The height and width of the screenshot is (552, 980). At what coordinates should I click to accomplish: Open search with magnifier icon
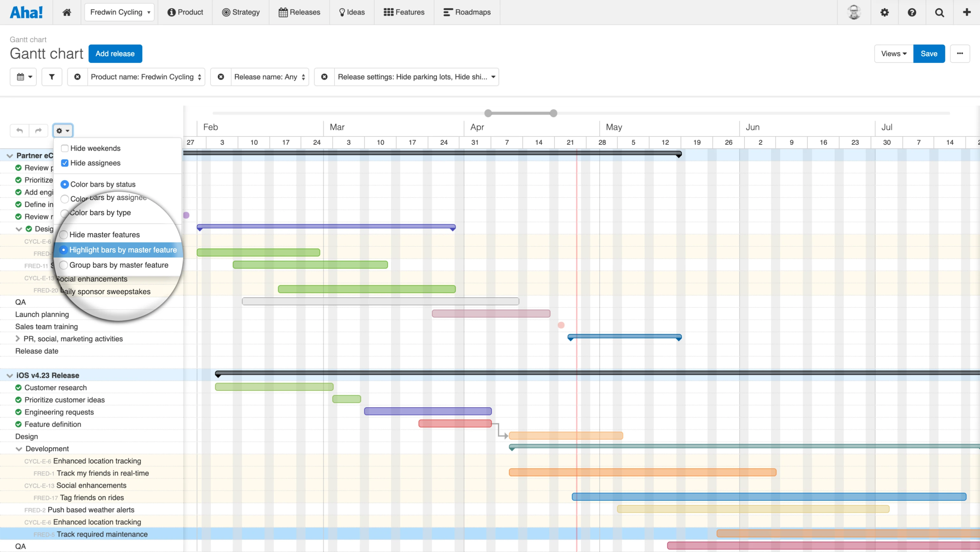point(939,12)
